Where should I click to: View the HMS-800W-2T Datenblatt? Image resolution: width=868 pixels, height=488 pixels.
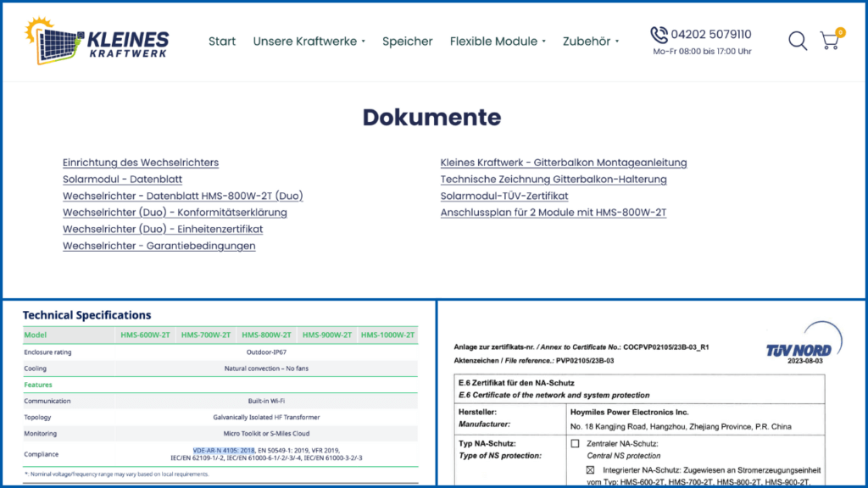(x=182, y=196)
